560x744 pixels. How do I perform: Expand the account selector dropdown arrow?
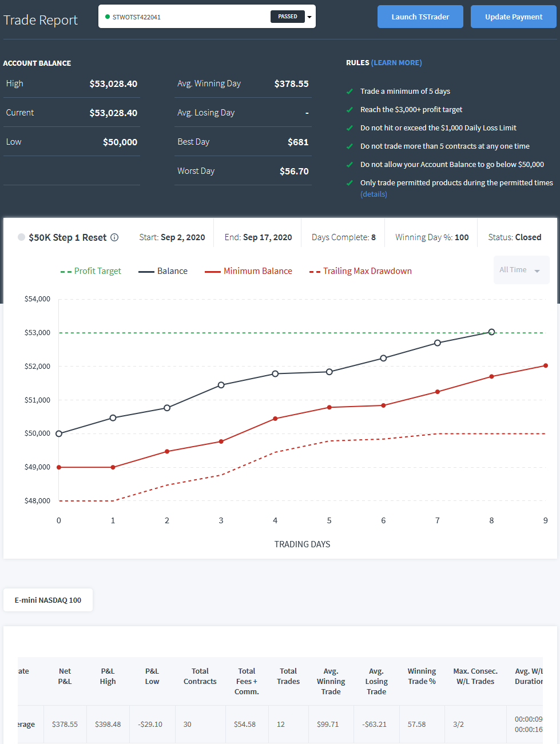click(x=309, y=17)
